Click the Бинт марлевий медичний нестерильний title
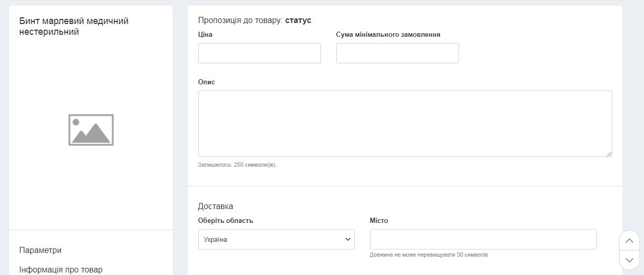This screenshot has height=275, width=644. click(74, 27)
